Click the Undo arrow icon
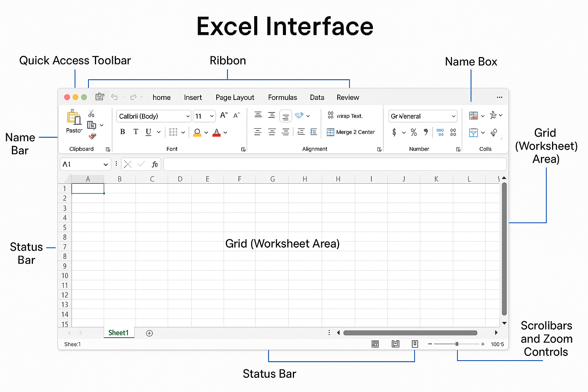 click(114, 97)
